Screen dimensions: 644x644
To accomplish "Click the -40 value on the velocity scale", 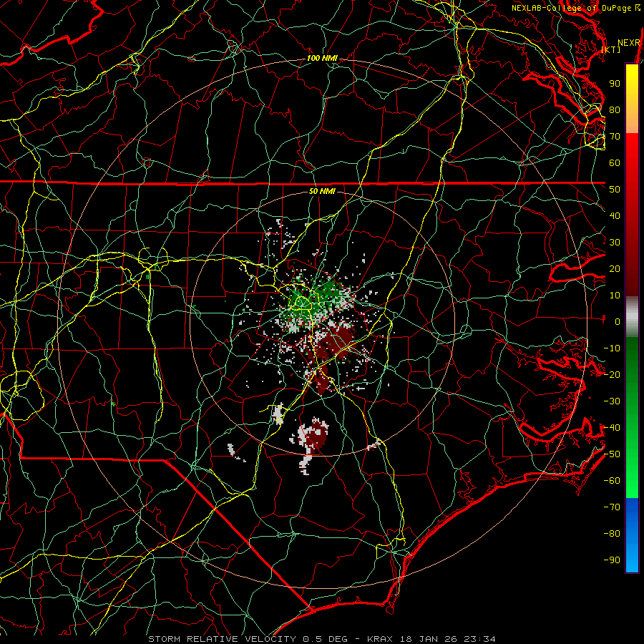I will click(x=612, y=428).
